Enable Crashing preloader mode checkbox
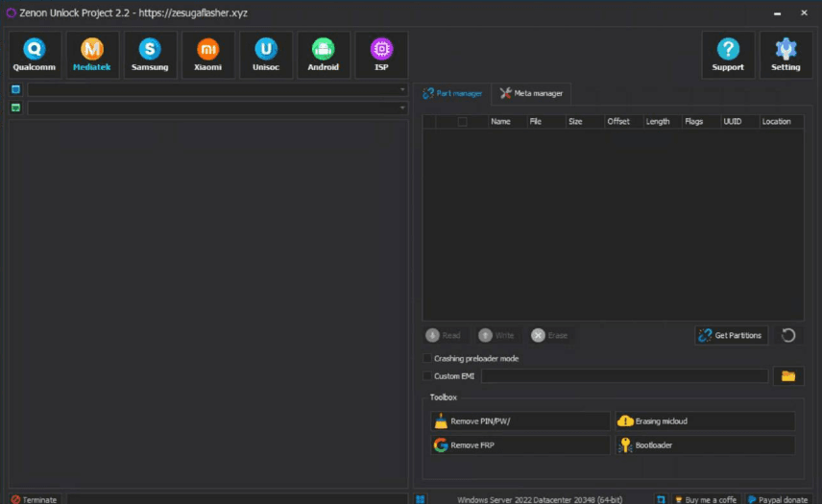This screenshot has width=822, height=504. [x=427, y=358]
